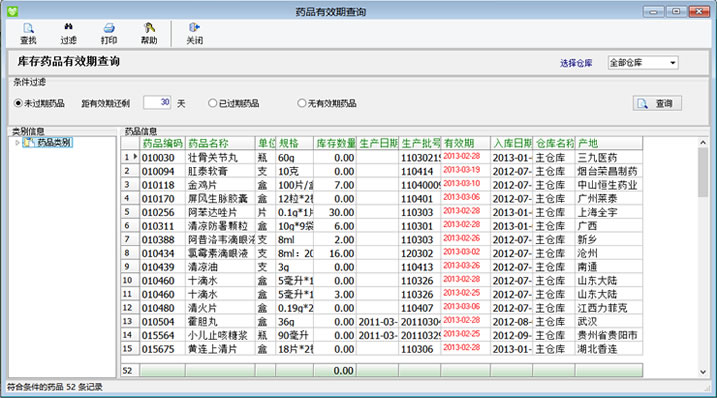717x398 pixels.
Task: Click the scroll up arrow of table
Action: point(703,143)
